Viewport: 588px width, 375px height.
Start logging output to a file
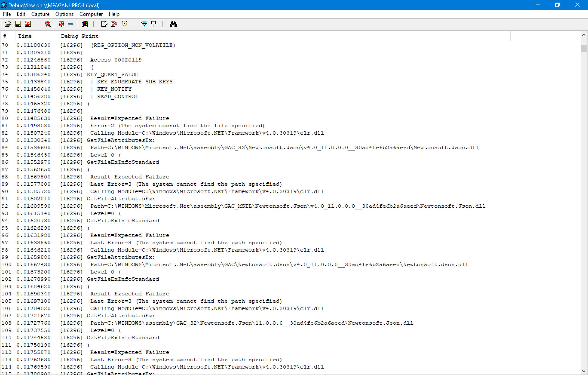28,24
